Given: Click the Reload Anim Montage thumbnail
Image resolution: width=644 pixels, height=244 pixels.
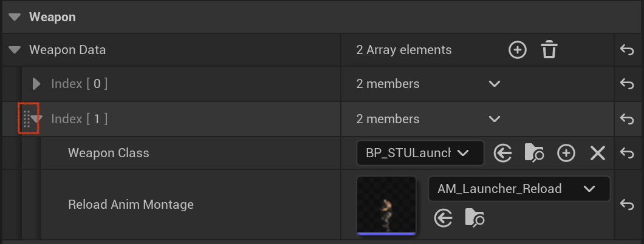Looking at the screenshot, I should [x=386, y=206].
